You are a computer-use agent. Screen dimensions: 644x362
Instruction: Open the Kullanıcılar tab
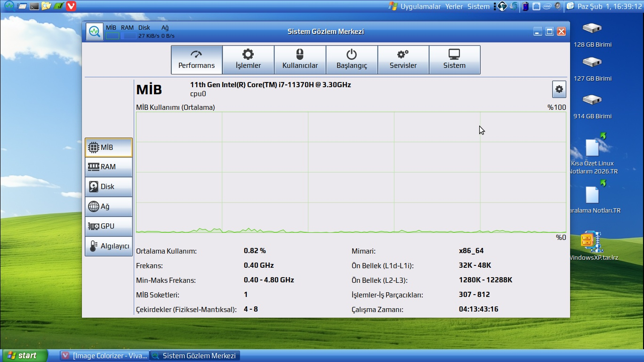[300, 60]
